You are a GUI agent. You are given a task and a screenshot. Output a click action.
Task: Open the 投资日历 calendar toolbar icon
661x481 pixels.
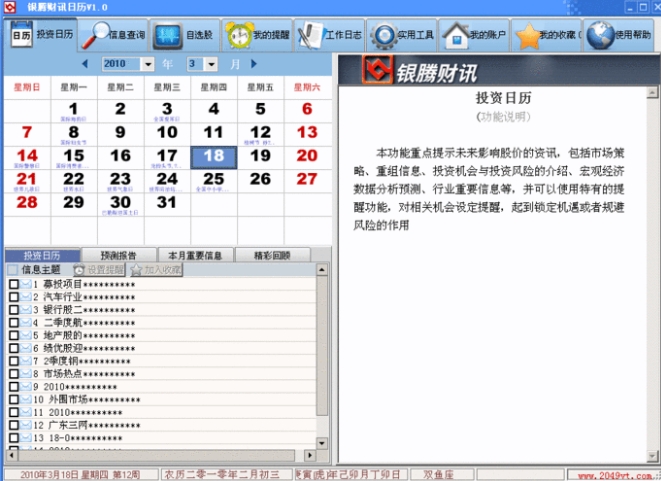coord(21,35)
